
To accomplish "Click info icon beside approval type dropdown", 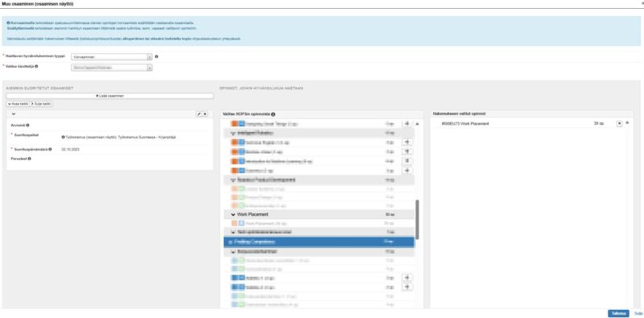I will [156, 56].
